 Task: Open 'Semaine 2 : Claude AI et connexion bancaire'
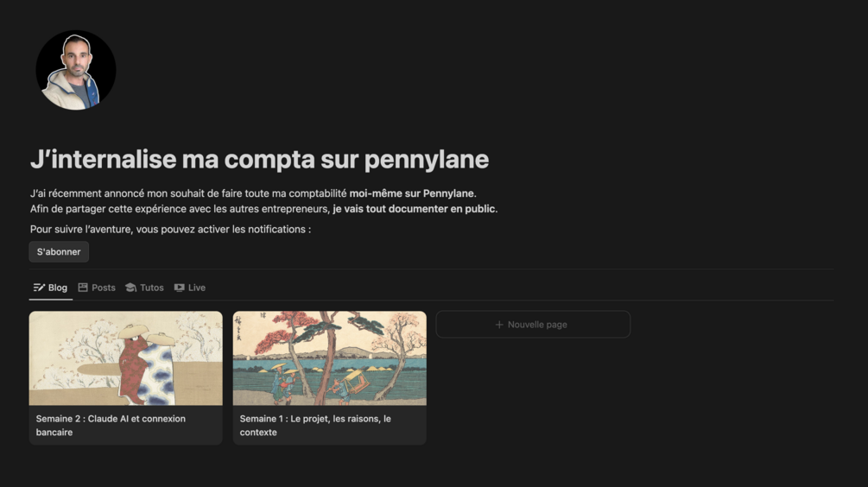click(111, 426)
